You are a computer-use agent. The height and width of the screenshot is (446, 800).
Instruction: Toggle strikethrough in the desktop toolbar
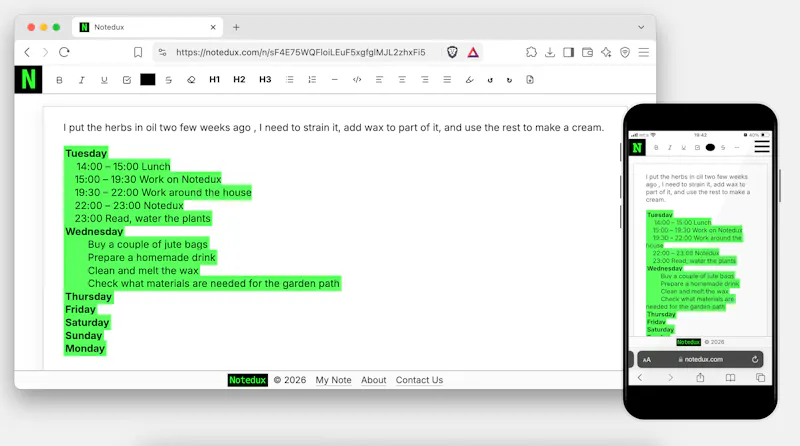169,80
